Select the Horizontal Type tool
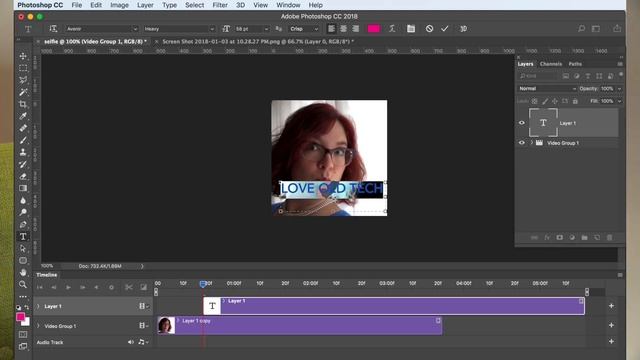The width and height of the screenshot is (640, 360). tap(23, 237)
